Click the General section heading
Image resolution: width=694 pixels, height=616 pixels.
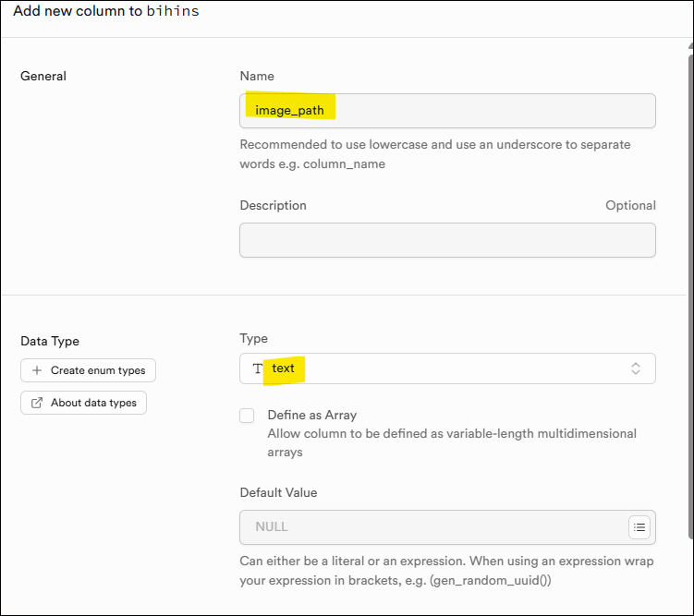click(43, 76)
